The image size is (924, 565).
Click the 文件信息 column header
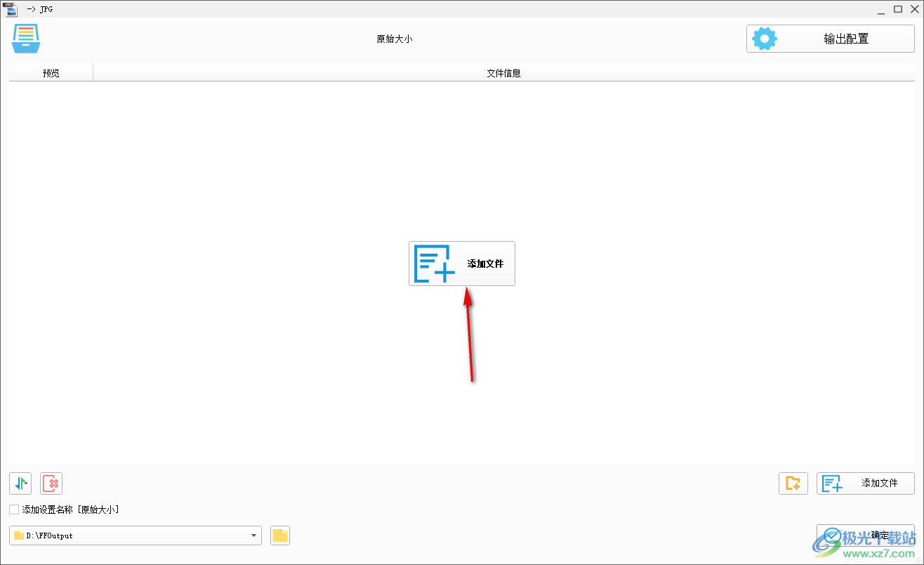click(x=503, y=72)
